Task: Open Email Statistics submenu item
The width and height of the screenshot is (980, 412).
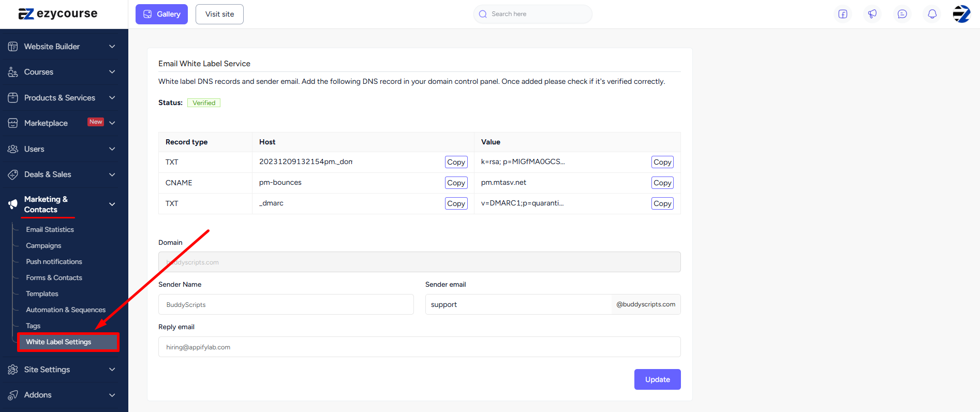Action: pos(50,229)
